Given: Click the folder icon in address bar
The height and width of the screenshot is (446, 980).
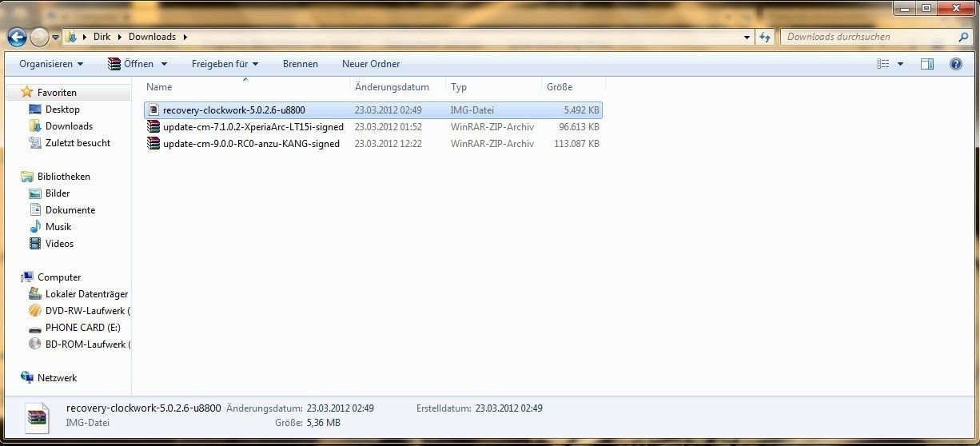Looking at the screenshot, I should (x=71, y=37).
